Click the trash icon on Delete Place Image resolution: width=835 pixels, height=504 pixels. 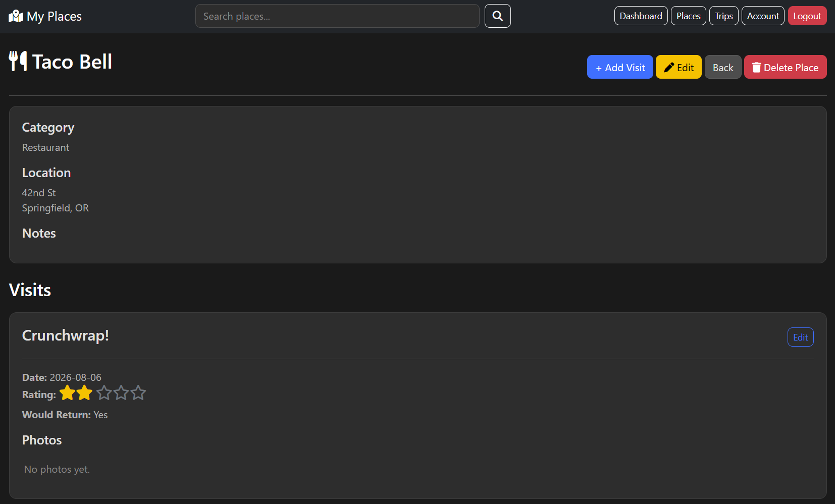tap(756, 68)
